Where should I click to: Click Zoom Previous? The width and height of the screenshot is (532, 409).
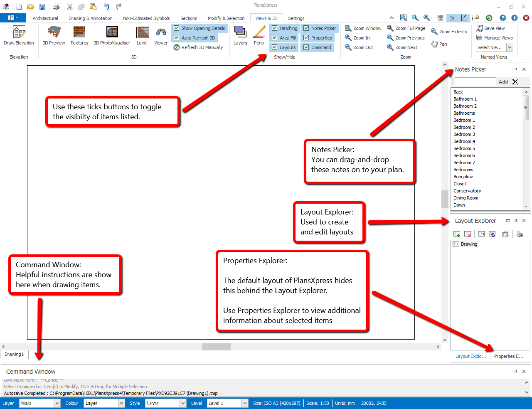406,38
